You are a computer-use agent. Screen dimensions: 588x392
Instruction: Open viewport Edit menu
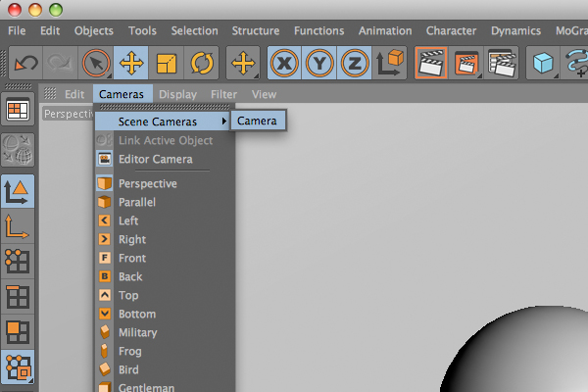74,94
